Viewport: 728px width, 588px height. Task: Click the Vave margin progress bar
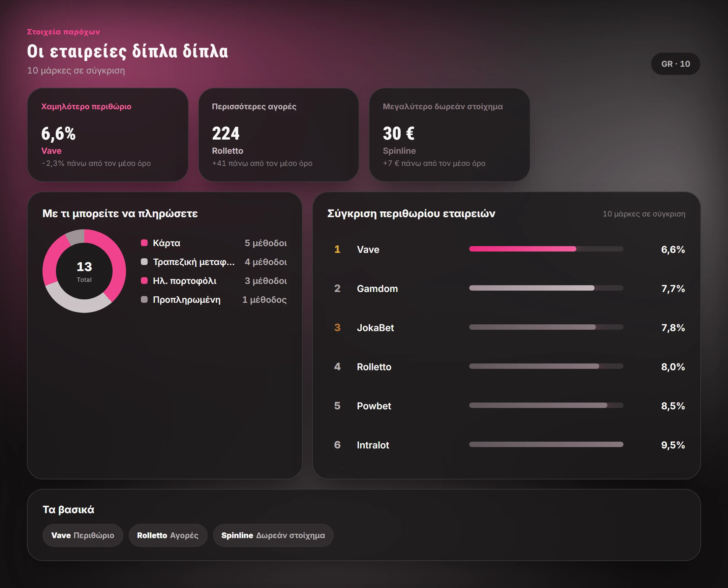[x=546, y=249]
